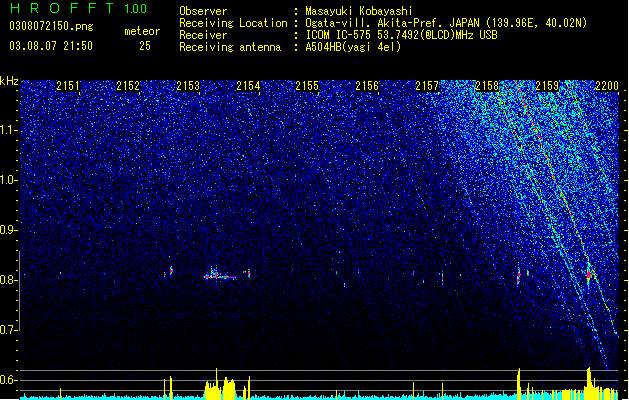Click the Observer name Masayuki Kobayashi
The width and height of the screenshot is (629, 400).
pyautogui.click(x=359, y=11)
